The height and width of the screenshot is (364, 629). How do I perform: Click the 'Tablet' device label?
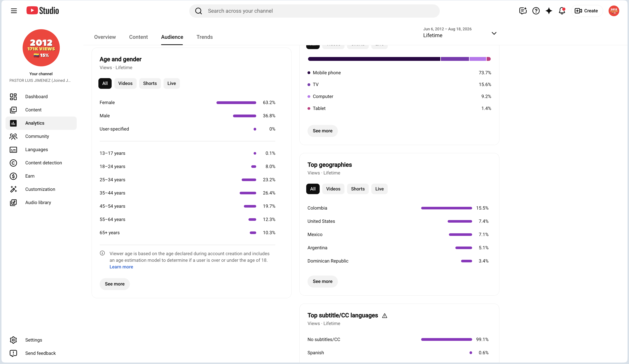click(319, 108)
